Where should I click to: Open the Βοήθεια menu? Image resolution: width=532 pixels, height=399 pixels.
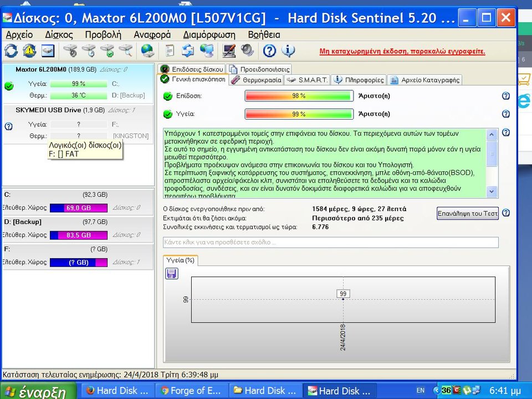pos(264,34)
